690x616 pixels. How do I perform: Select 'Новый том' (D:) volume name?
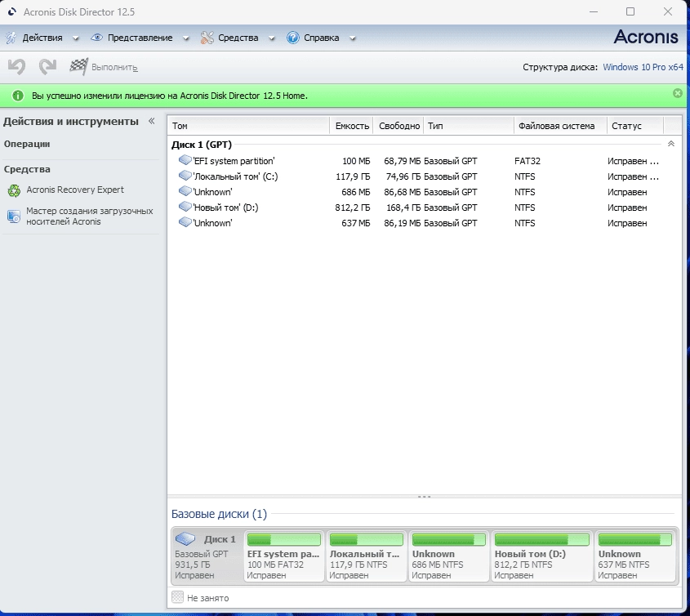pyautogui.click(x=225, y=208)
